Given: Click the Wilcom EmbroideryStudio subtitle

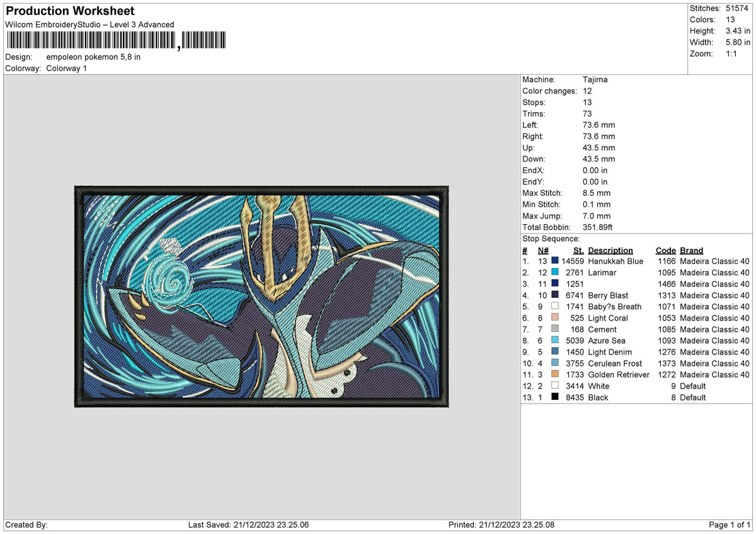Looking at the screenshot, I should [89, 25].
